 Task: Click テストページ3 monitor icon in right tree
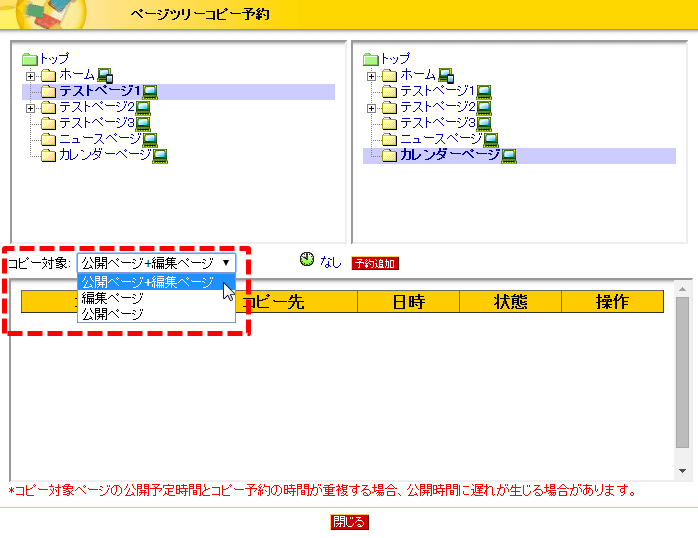(484, 124)
